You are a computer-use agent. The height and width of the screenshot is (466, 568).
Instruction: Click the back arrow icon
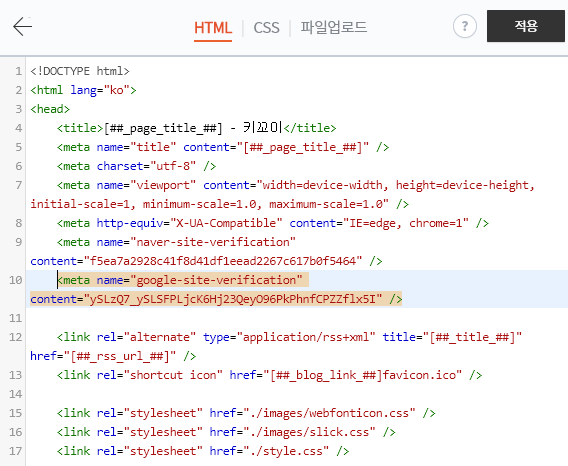point(22,26)
